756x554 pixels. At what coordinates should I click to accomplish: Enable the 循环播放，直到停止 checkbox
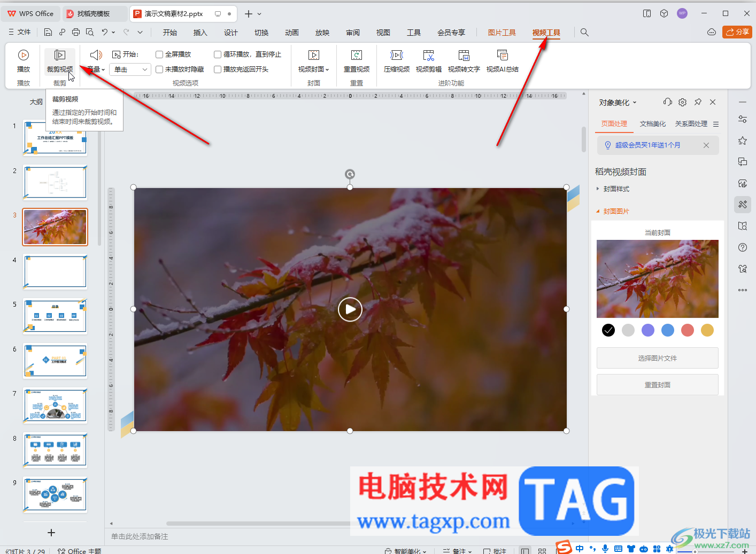point(218,54)
